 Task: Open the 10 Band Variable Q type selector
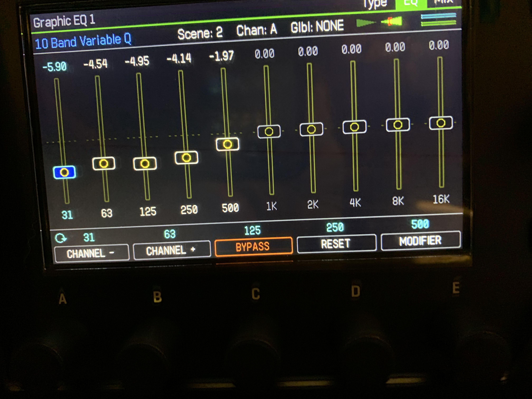point(83,41)
